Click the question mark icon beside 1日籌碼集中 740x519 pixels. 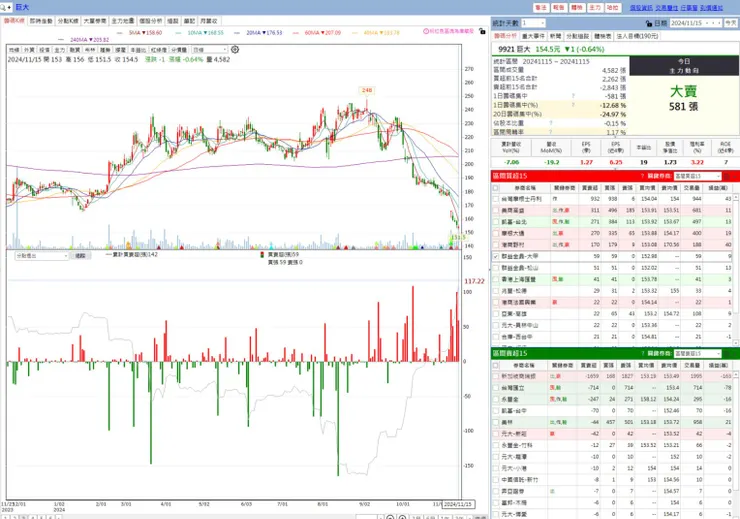click(x=573, y=96)
